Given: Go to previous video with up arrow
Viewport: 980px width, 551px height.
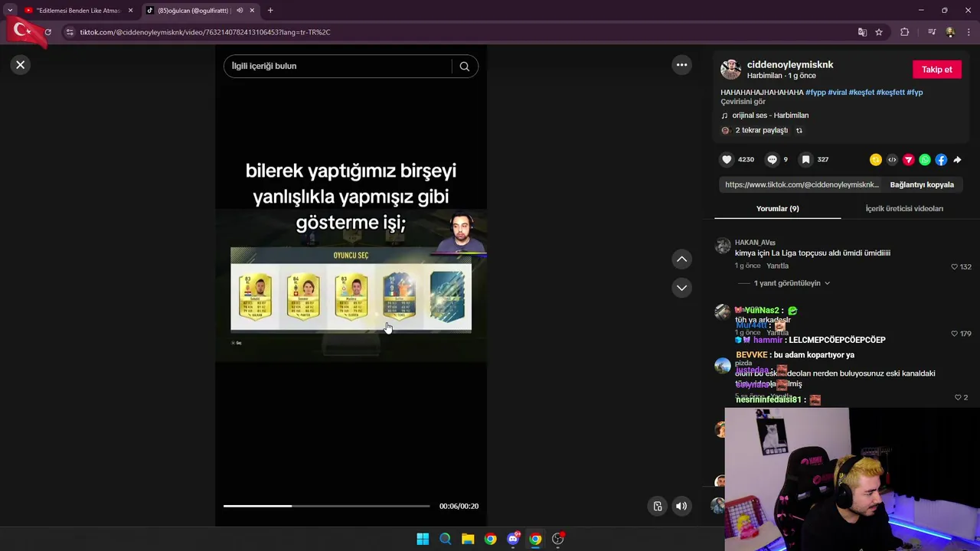Looking at the screenshot, I should (681, 259).
